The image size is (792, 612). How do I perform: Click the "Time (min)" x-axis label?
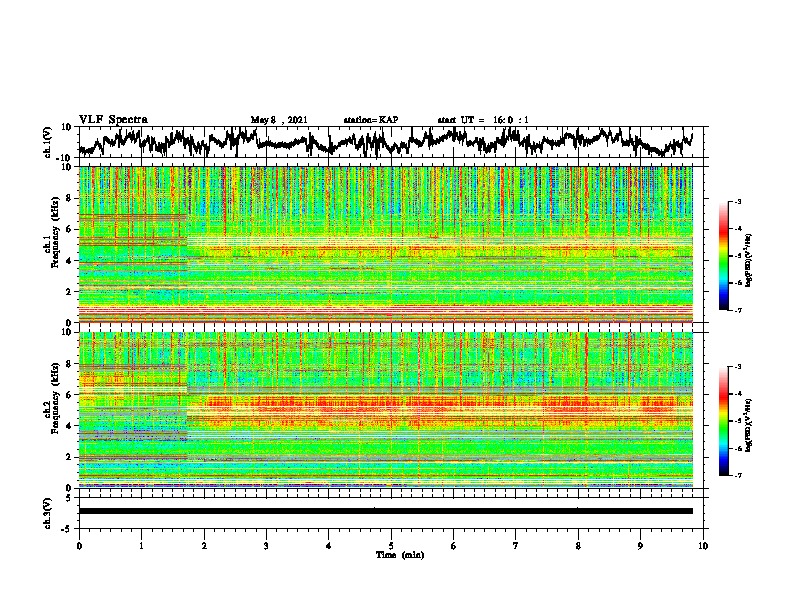(x=400, y=555)
